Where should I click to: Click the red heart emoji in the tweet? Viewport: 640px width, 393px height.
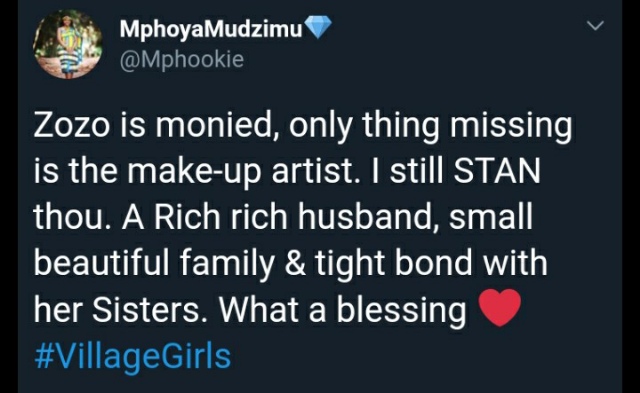tap(499, 307)
